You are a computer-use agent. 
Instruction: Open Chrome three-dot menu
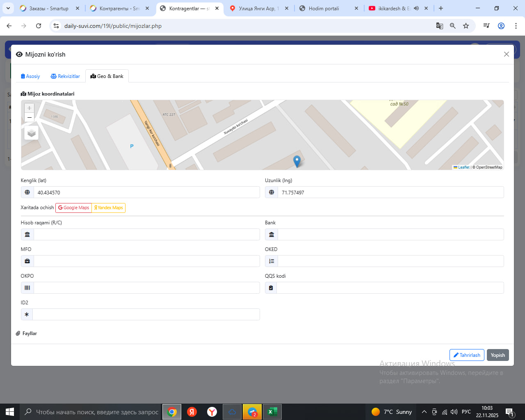[x=516, y=26]
